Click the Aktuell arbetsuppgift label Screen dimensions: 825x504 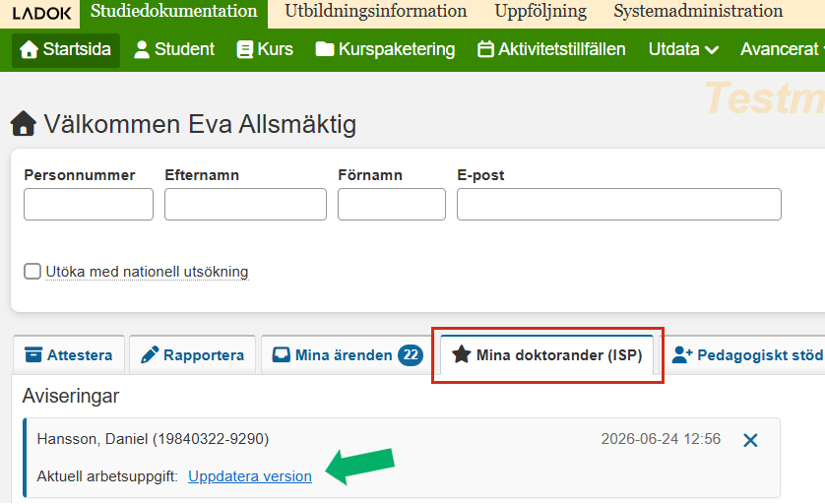click(107, 476)
